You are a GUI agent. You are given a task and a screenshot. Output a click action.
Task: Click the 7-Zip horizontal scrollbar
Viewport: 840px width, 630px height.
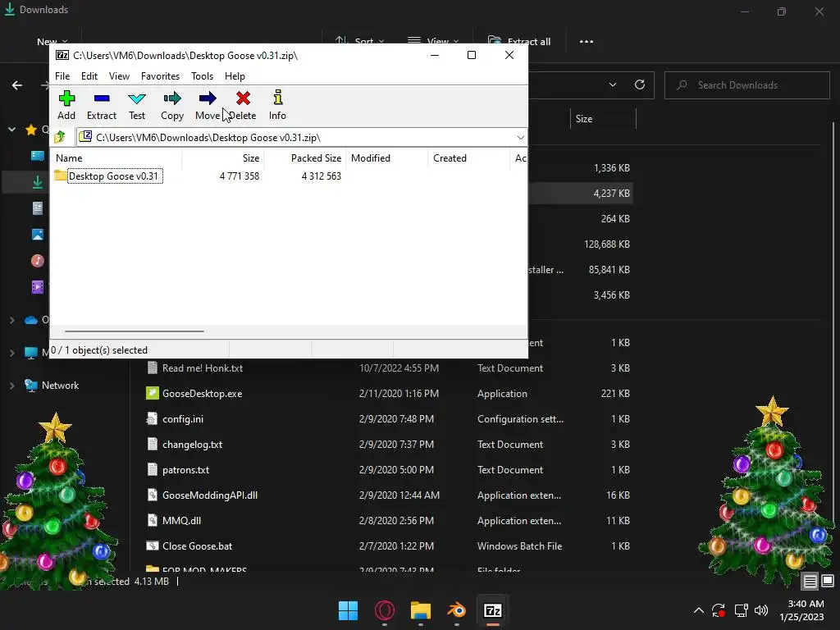point(134,331)
